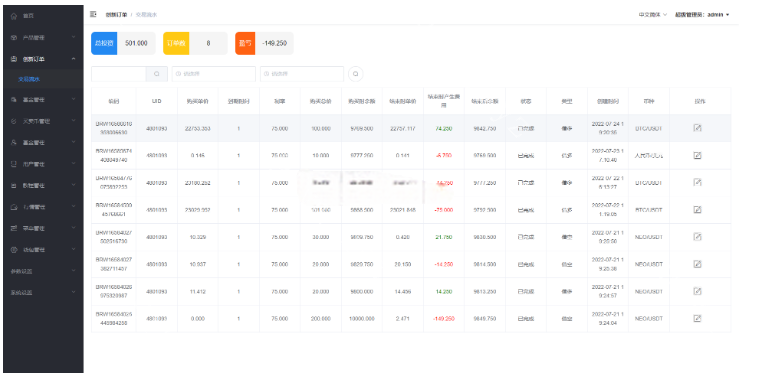Click edit icon for row with price 23180.252

tap(697, 182)
